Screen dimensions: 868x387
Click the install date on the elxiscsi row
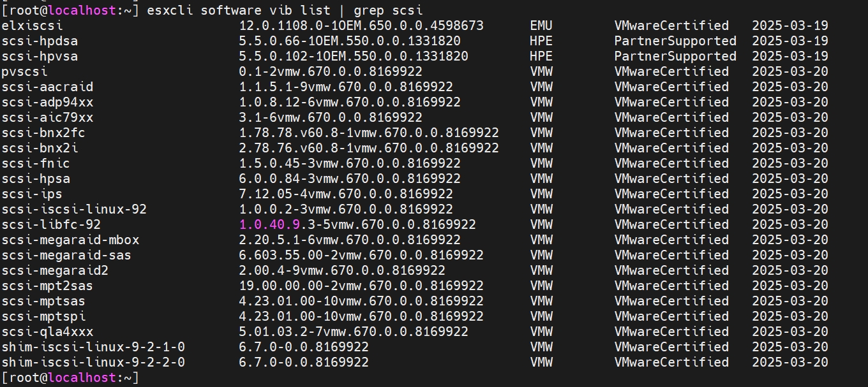point(789,26)
